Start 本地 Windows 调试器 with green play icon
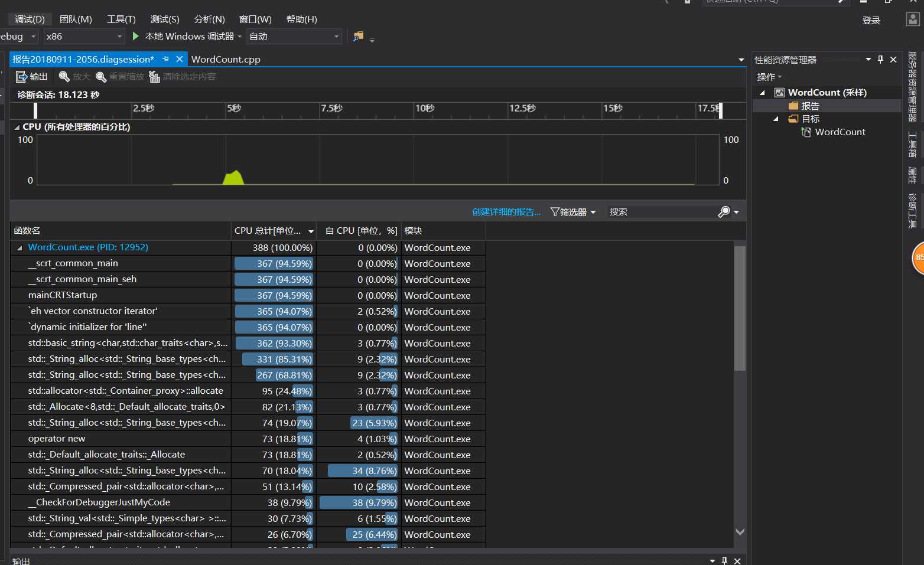Image resolution: width=924 pixels, height=565 pixels. [x=184, y=37]
